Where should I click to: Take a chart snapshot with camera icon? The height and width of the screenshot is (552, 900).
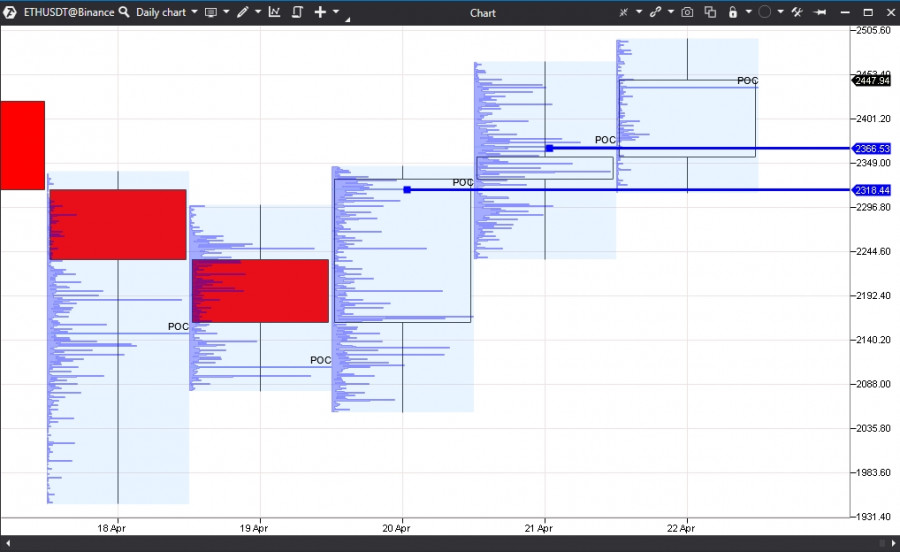(x=687, y=12)
